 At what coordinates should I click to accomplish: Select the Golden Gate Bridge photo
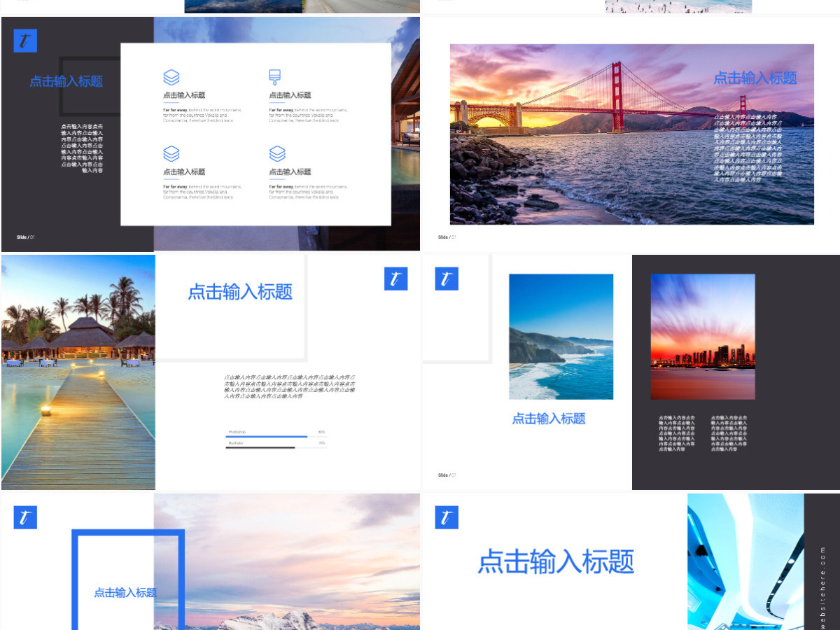tap(632, 134)
